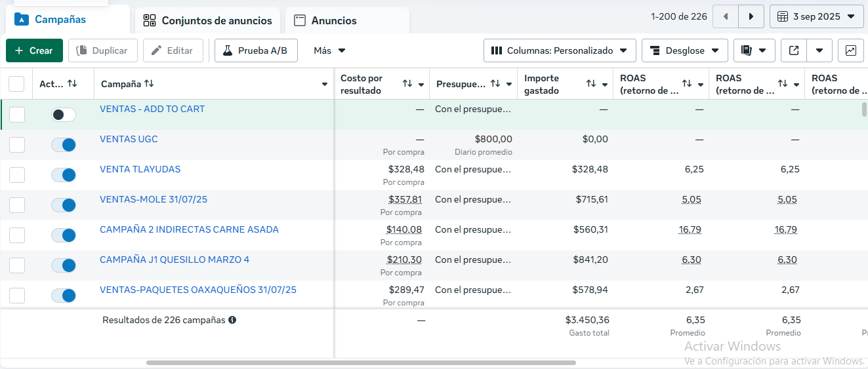This screenshot has width=868, height=369.
Task: Turn off the VENTAS UGC campaign toggle
Action: point(64,145)
